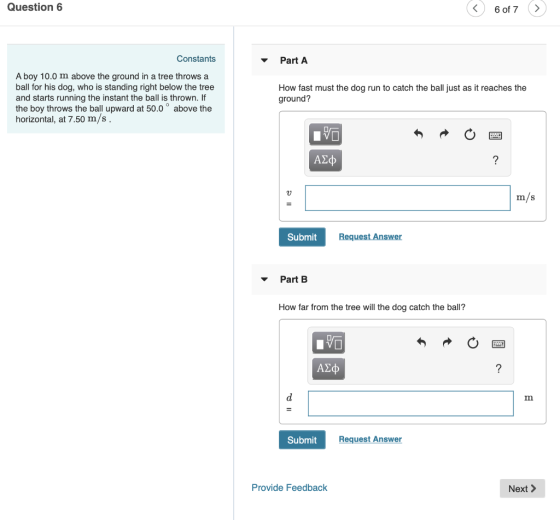Redo edit in Part A toolbar
Viewport: 560px width, 520px height.
point(444,134)
